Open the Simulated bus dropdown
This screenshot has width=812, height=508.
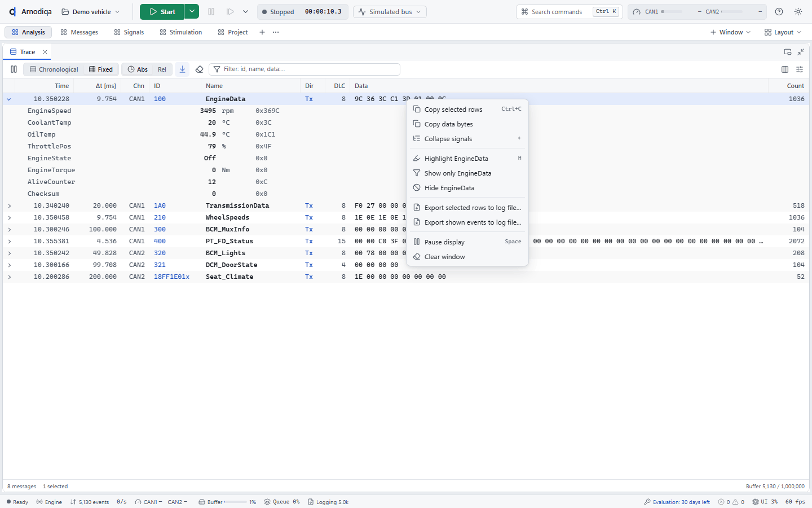[x=390, y=12]
